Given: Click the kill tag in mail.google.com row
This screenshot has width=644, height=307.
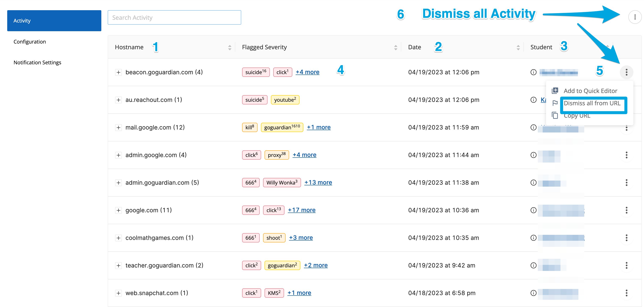Looking at the screenshot, I should [250, 127].
